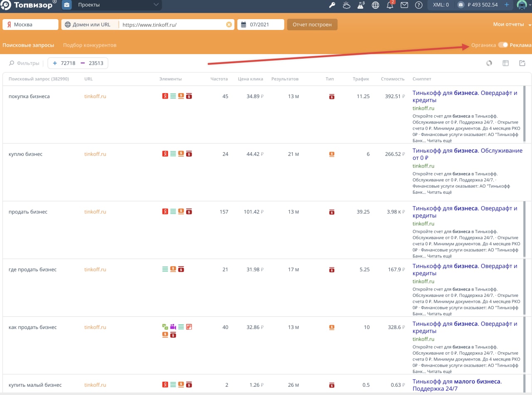Click green organic lines icon in покупка бизнеса row
Viewport: 532px width, 395px height.
pyautogui.click(x=173, y=96)
